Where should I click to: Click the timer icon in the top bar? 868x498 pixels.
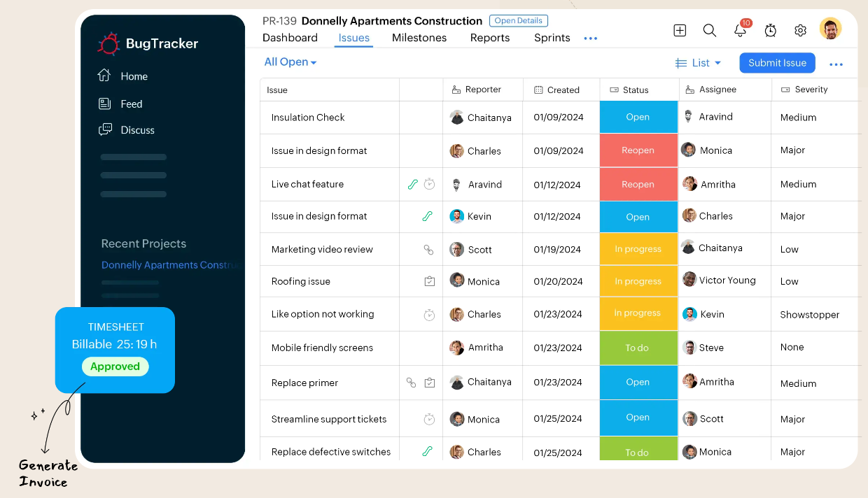pyautogui.click(x=770, y=31)
